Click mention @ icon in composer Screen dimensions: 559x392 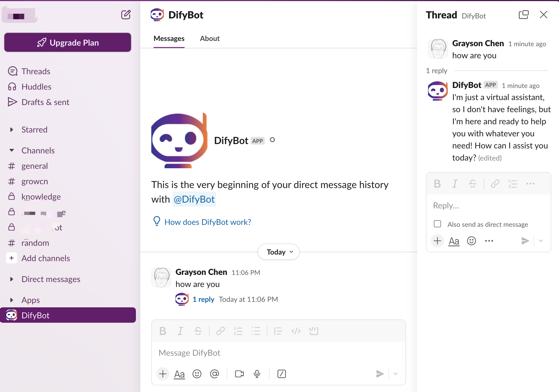tap(214, 374)
